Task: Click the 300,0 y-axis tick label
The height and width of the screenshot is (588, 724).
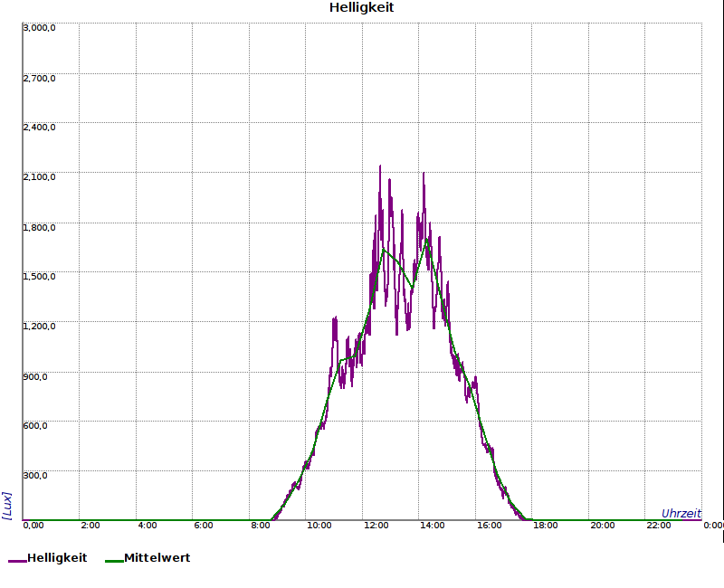Action: point(35,474)
